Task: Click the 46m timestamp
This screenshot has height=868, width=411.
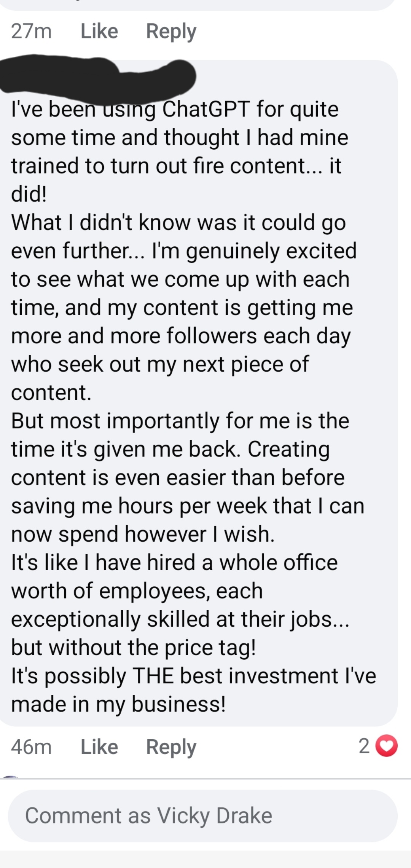Action: 31,747
